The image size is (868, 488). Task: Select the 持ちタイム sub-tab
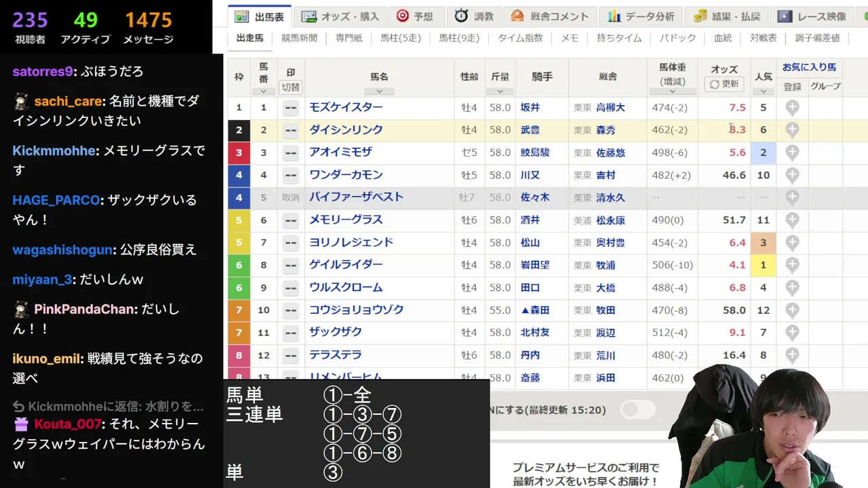click(x=619, y=38)
